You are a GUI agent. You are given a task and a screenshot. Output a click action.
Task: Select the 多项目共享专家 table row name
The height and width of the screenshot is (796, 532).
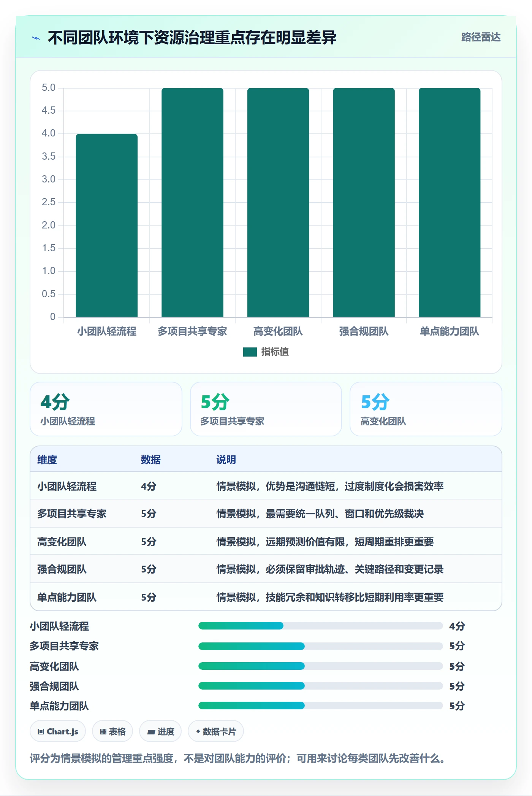[72, 514]
